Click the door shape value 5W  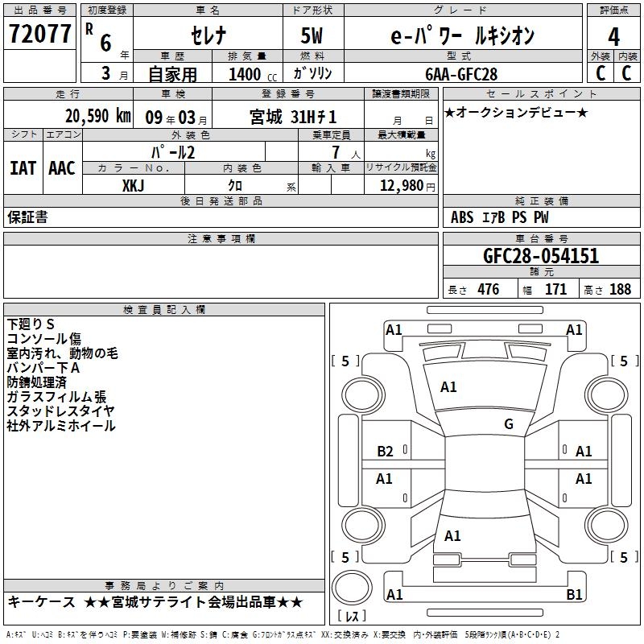tap(312, 35)
